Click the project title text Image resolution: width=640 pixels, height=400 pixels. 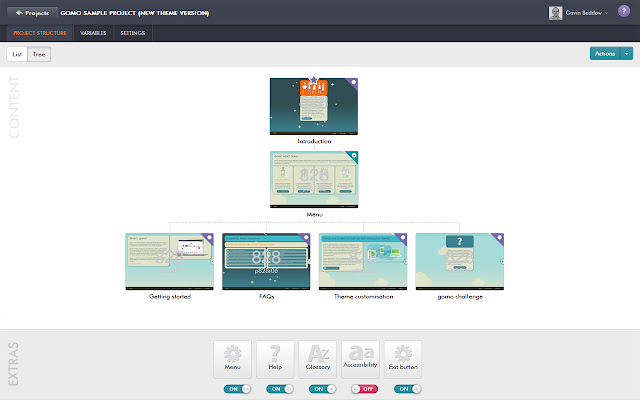(135, 13)
